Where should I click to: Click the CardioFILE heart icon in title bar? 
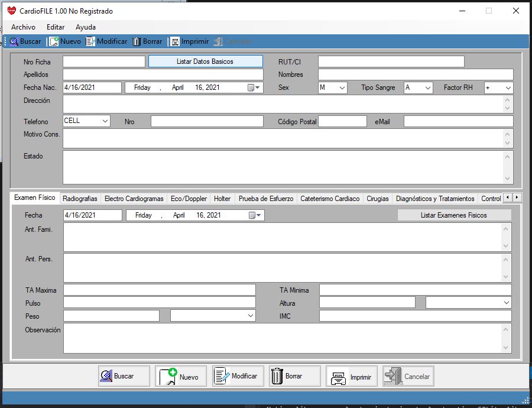tap(12, 11)
